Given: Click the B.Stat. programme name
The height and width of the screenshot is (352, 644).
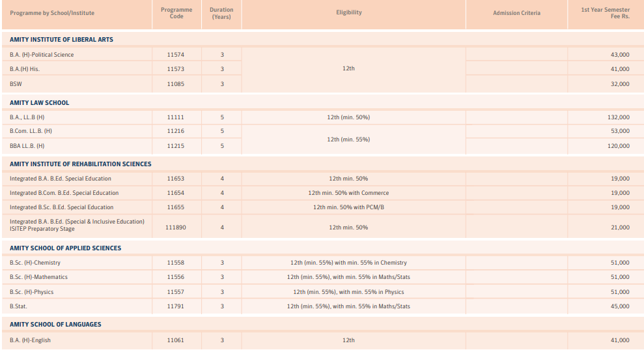Looking at the screenshot, I should 18,306.
